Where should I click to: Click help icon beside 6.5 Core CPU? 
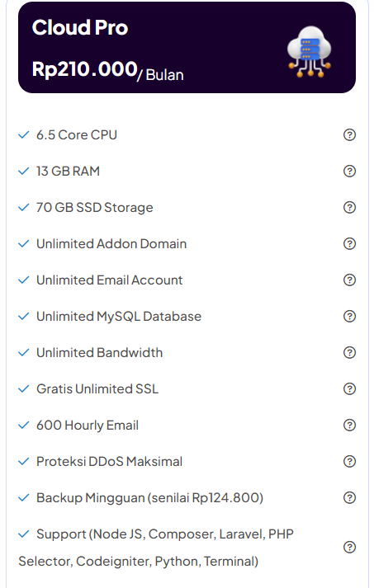click(x=349, y=135)
